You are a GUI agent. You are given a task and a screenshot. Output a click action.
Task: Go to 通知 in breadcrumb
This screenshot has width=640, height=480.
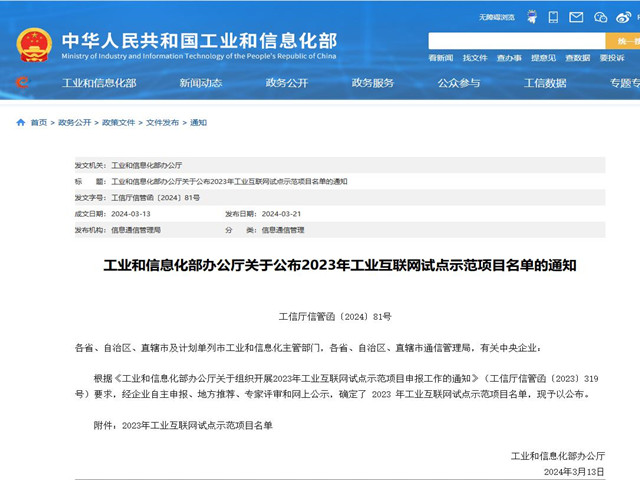point(198,122)
